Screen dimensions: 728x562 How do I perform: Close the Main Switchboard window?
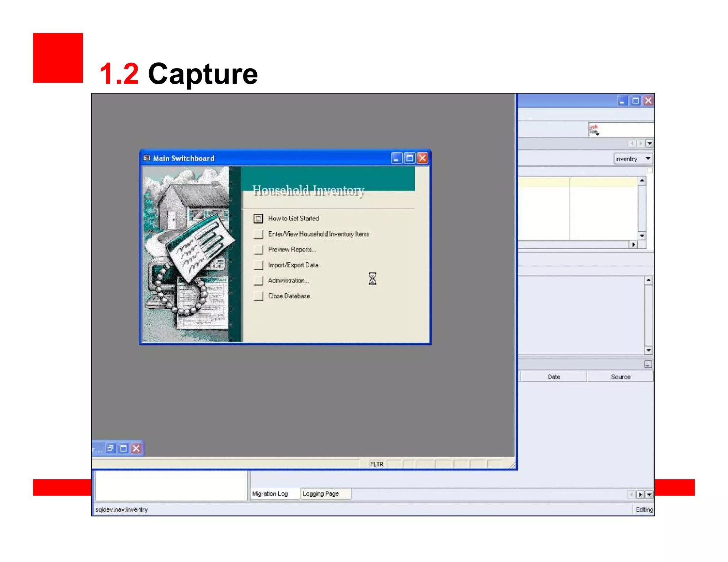point(422,158)
